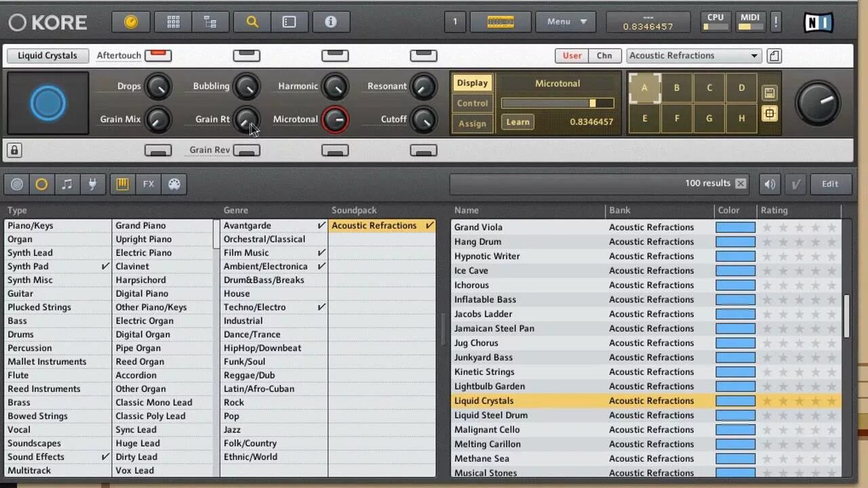Image resolution: width=868 pixels, height=488 pixels.
Task: Uncheck the Film Music genre
Action: 274,253
